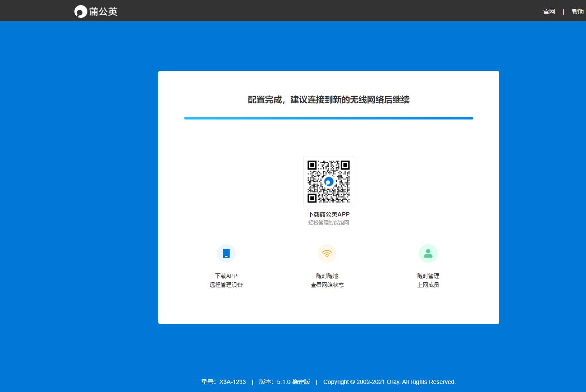
Task: Click the 蒲公英 logo icon
Action: tap(80, 11)
